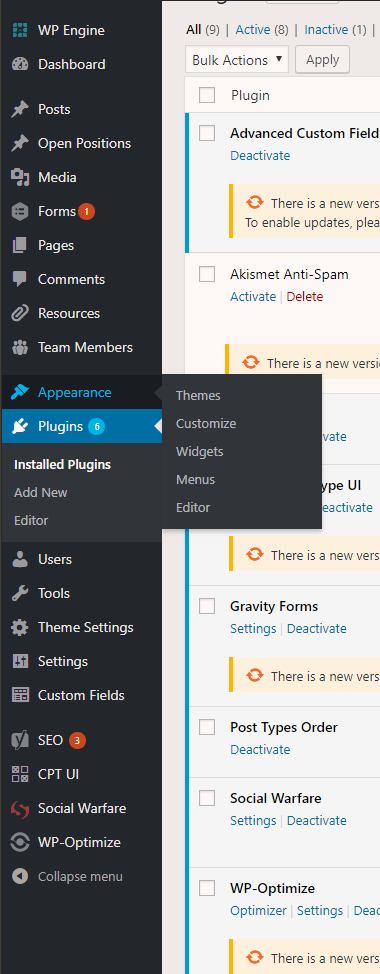Click the Post Types Order plugin name

click(x=284, y=727)
